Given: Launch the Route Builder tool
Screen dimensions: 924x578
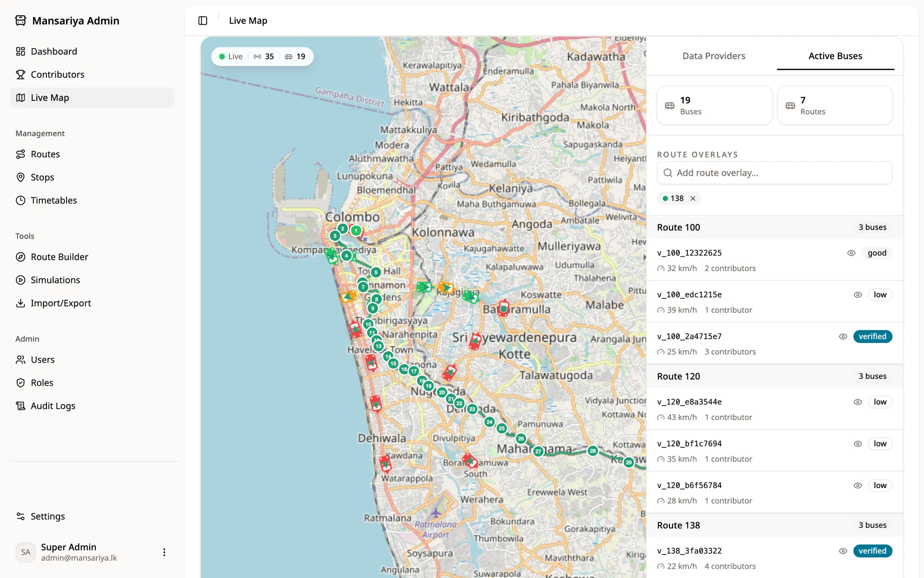Looking at the screenshot, I should (x=92, y=257).
